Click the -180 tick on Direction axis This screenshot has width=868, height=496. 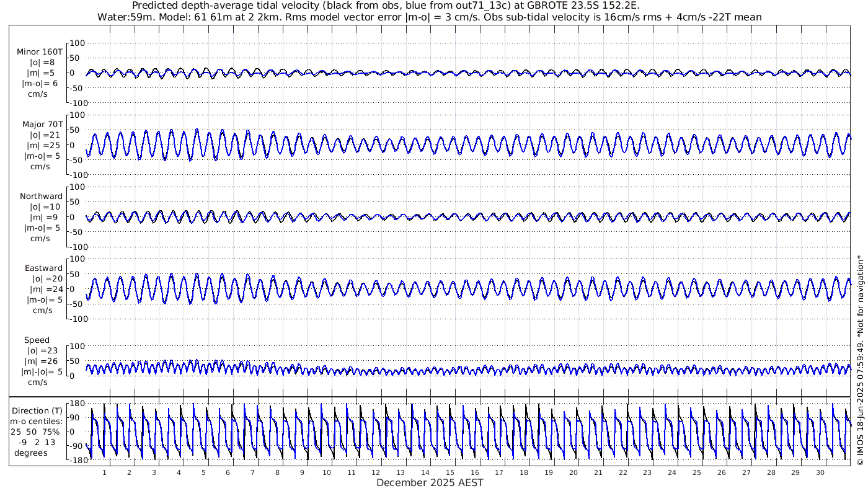75,460
